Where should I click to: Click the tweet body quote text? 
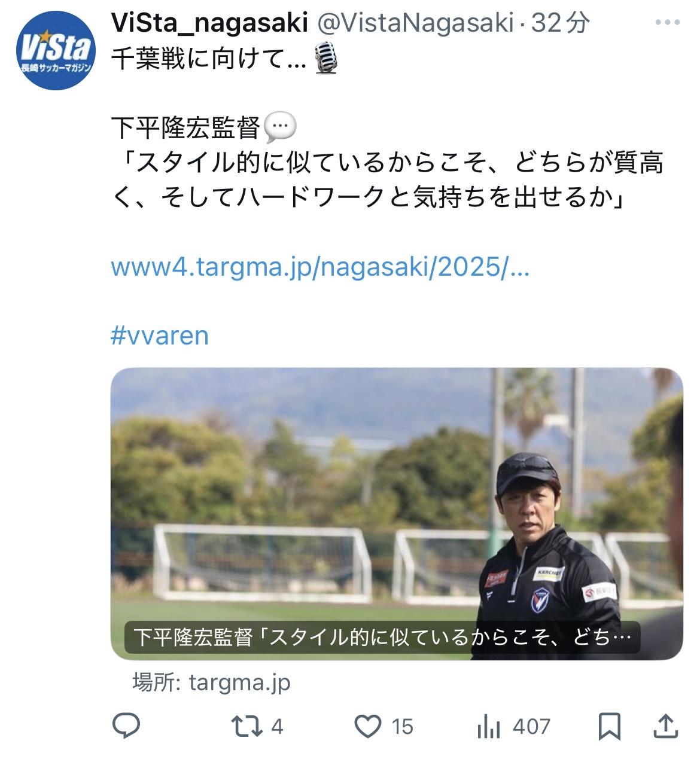pos(387,179)
